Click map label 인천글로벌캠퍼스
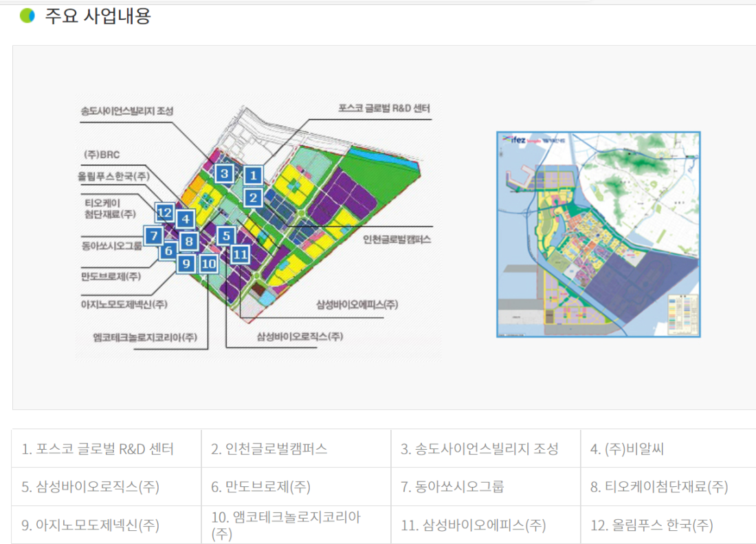Image resolution: width=756 pixels, height=544 pixels. point(397,239)
